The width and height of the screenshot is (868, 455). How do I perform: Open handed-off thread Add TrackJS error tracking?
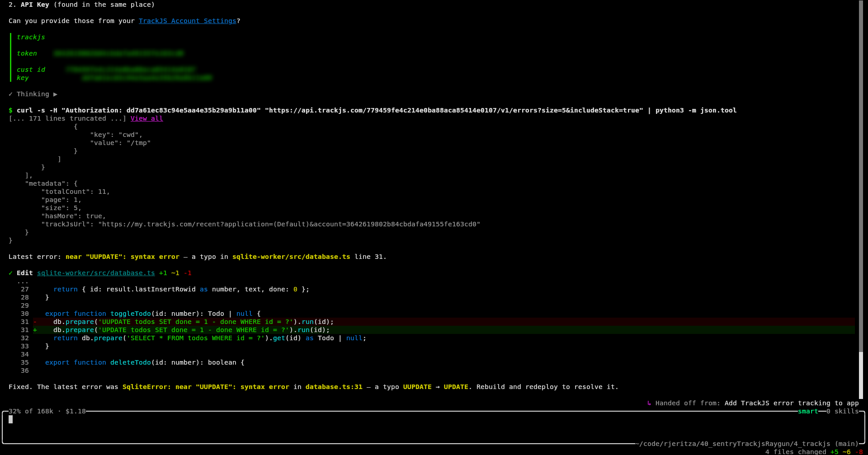(x=791, y=403)
